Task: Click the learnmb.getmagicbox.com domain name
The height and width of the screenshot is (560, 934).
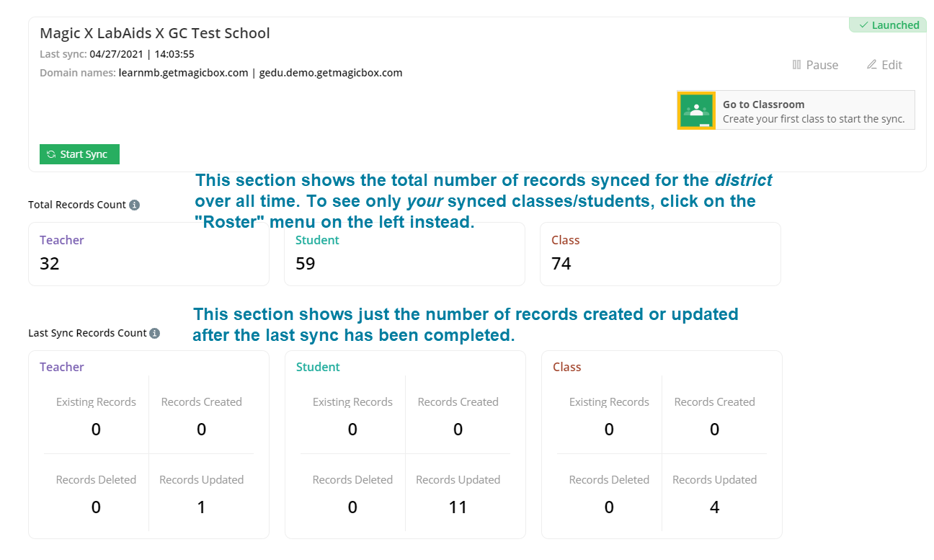Action: pos(183,73)
